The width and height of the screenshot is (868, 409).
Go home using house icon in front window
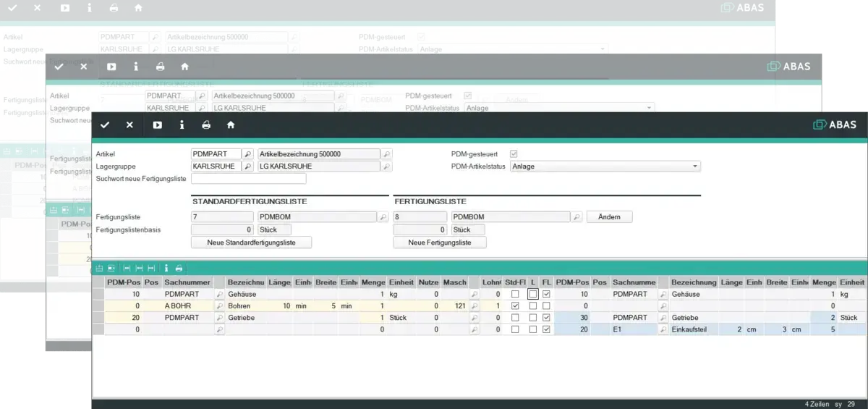[x=231, y=125]
